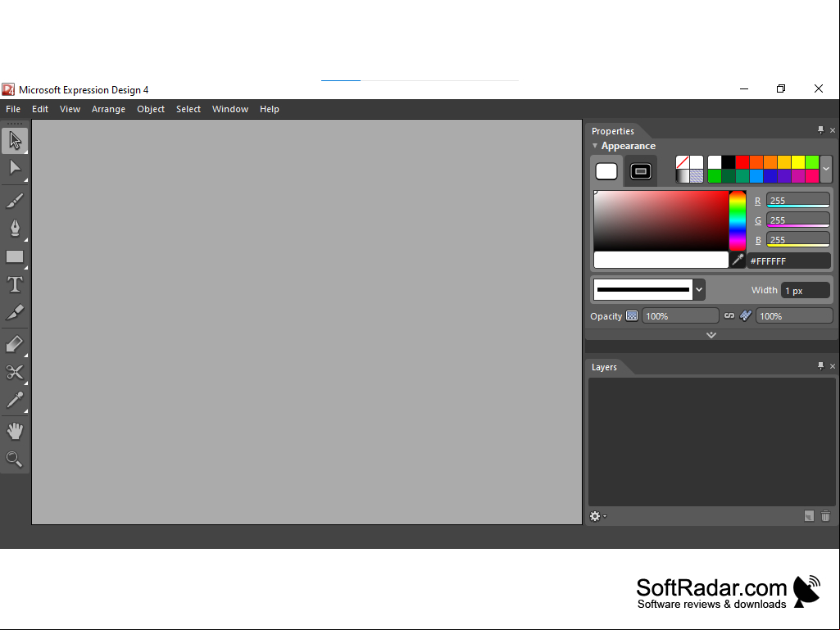This screenshot has width=840, height=630.
Task: Open the Select menu
Action: point(188,109)
